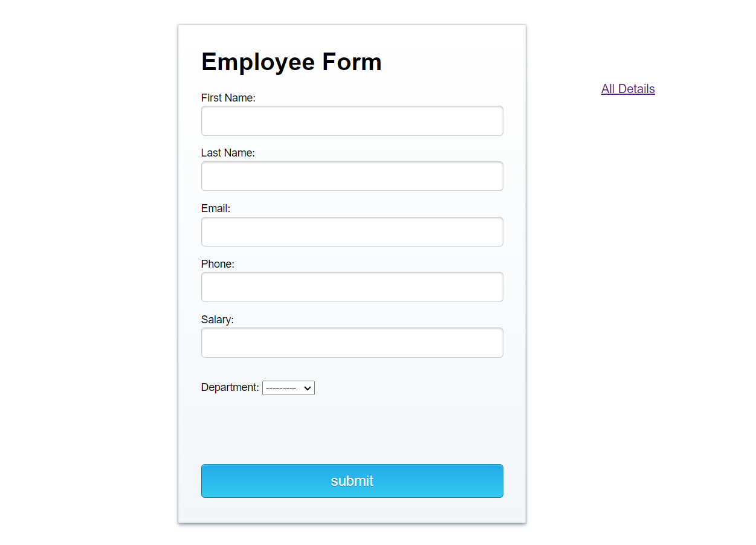This screenshot has width=756, height=545.
Task: Click the blank area of the form card
Action: 352,429
